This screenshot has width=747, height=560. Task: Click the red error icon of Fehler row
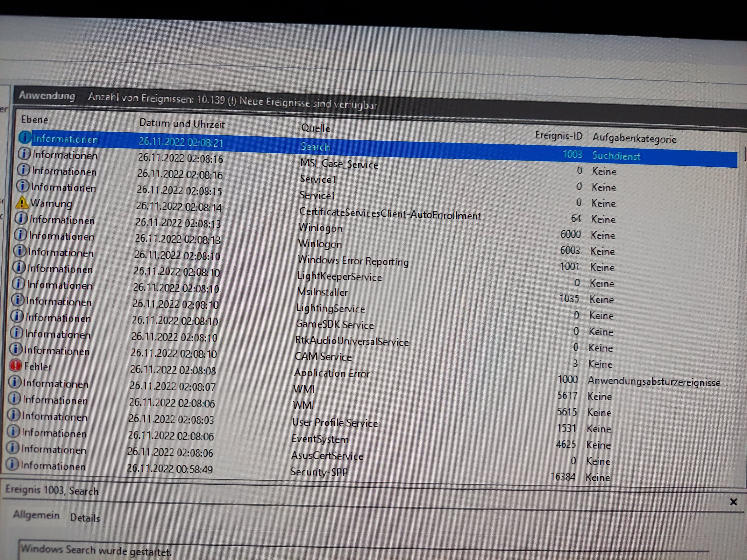coord(16,366)
